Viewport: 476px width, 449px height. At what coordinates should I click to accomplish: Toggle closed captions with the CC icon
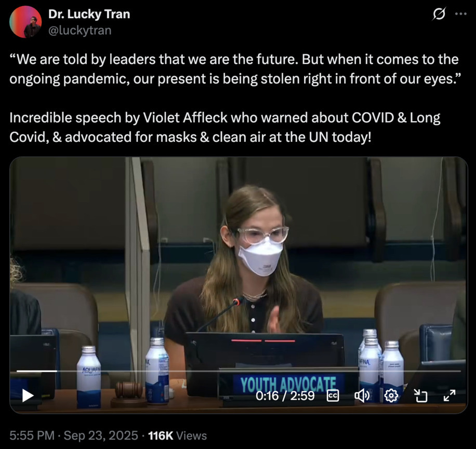(333, 395)
